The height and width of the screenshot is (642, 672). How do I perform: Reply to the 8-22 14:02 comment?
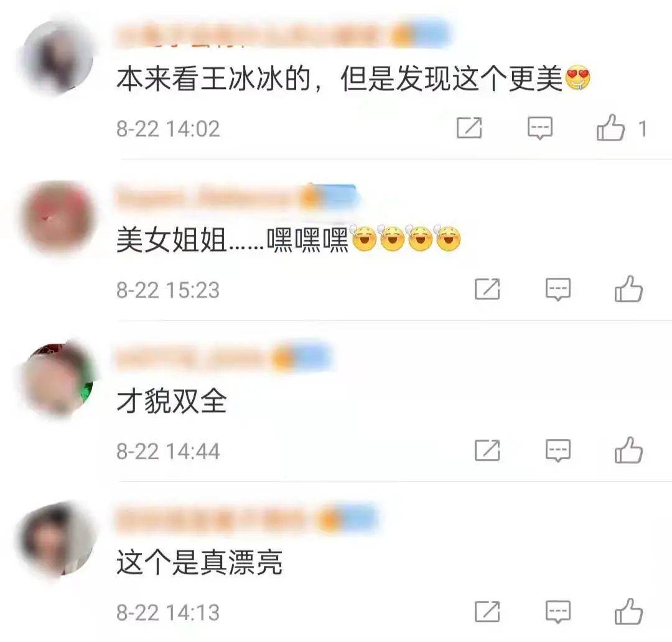tap(540, 128)
